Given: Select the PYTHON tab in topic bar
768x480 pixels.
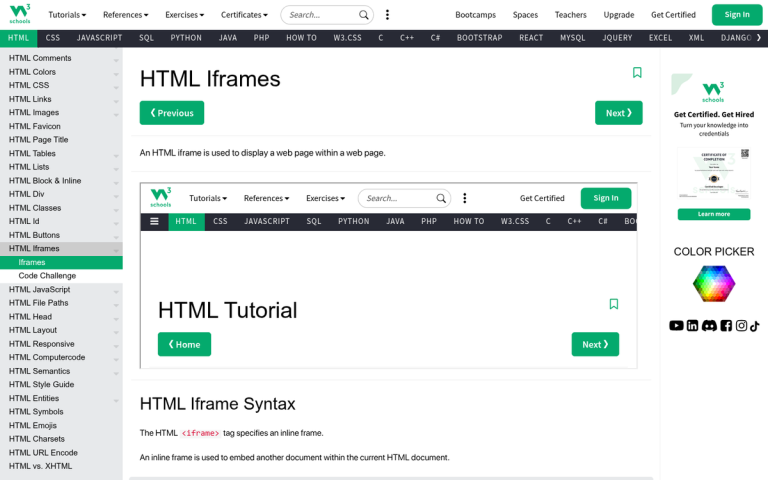Looking at the screenshot, I should click(186, 38).
